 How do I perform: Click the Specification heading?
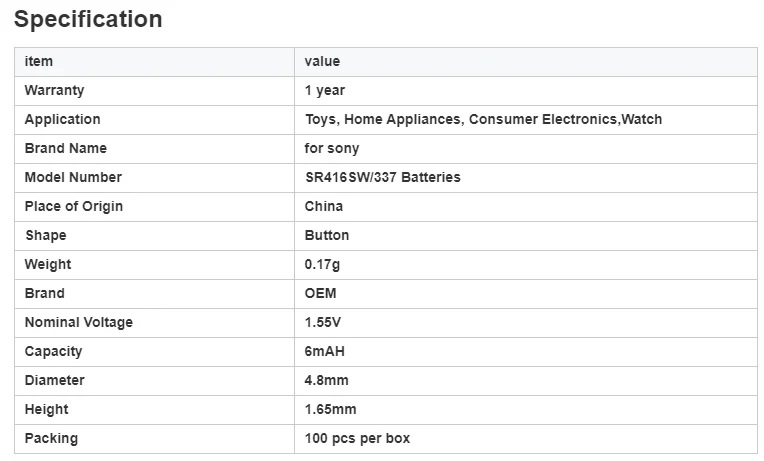tap(88, 19)
